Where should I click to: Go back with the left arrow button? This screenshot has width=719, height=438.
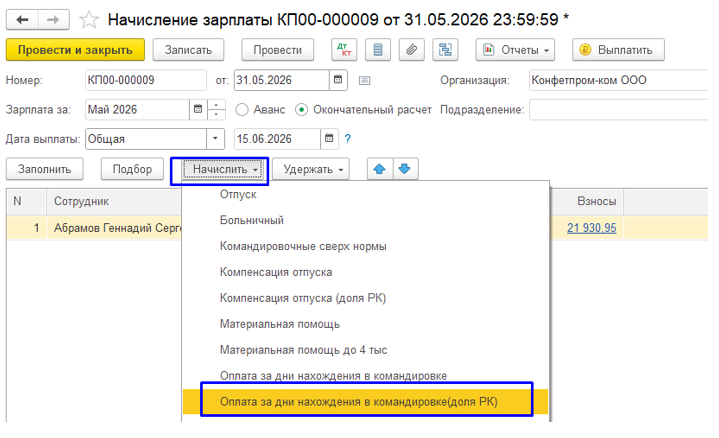[22, 20]
